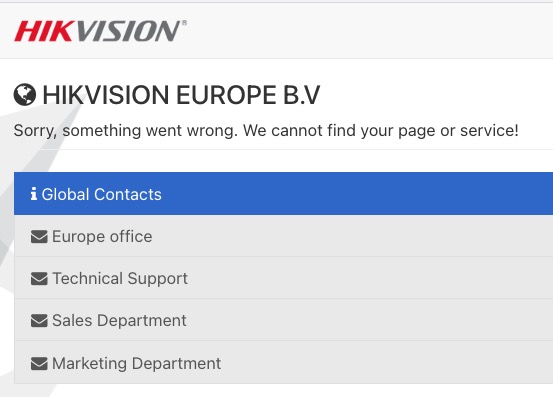Click the 'Sorry, something went wrong' message
The image size is (553, 397).
(x=266, y=131)
